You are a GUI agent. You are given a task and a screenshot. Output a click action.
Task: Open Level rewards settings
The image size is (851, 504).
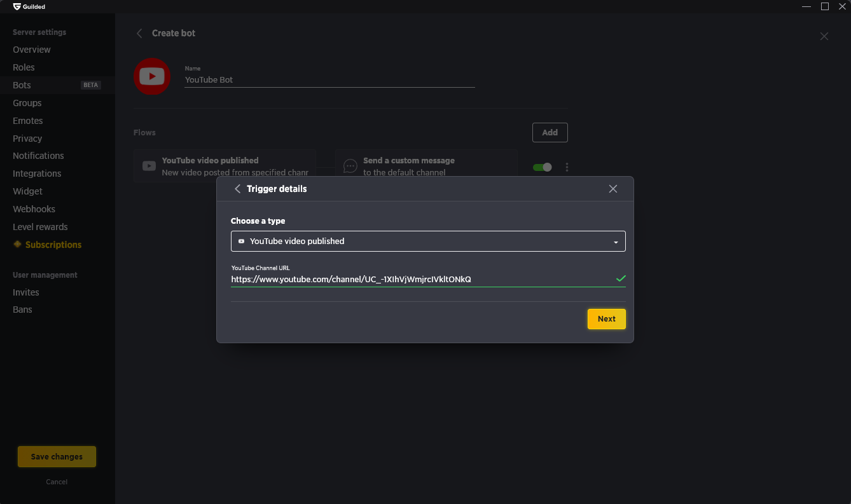pos(40,227)
